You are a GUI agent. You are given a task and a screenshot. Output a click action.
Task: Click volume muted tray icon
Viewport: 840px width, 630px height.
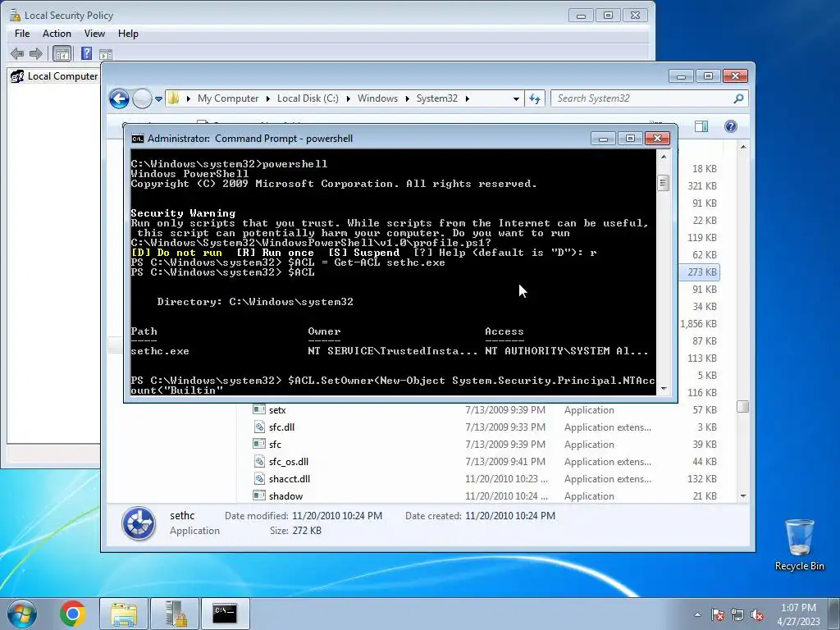(757, 614)
